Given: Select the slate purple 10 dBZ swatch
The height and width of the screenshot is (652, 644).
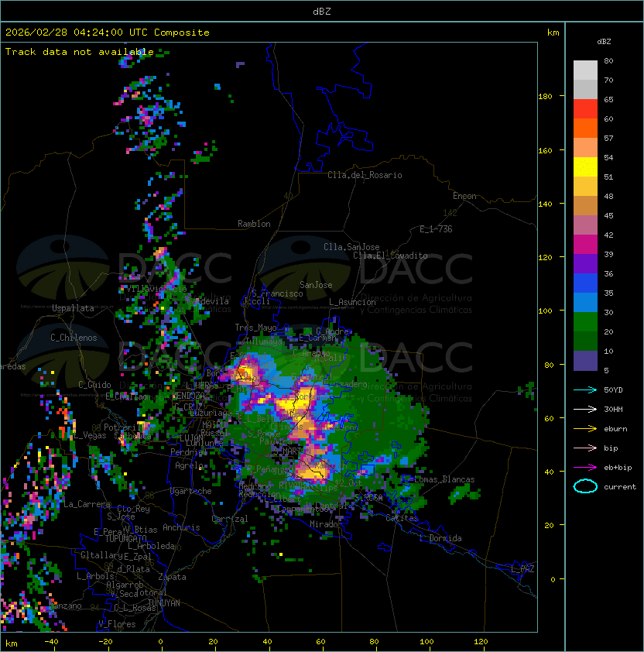Looking at the screenshot, I should point(585,361).
